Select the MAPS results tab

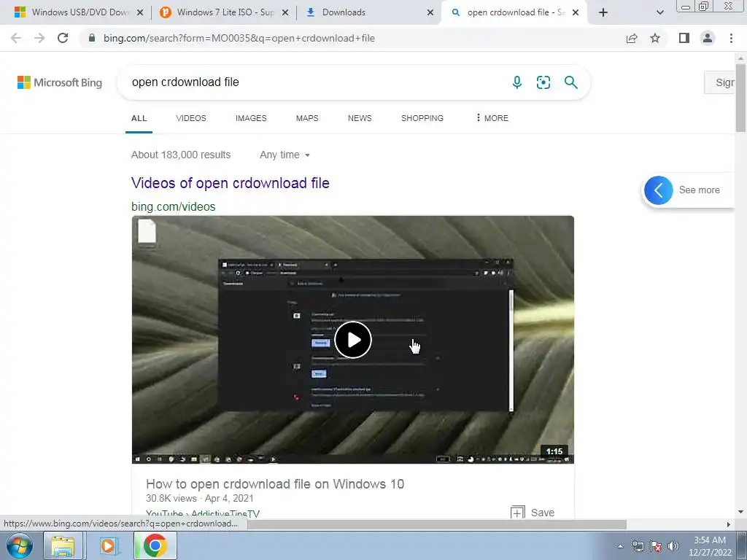tap(307, 118)
